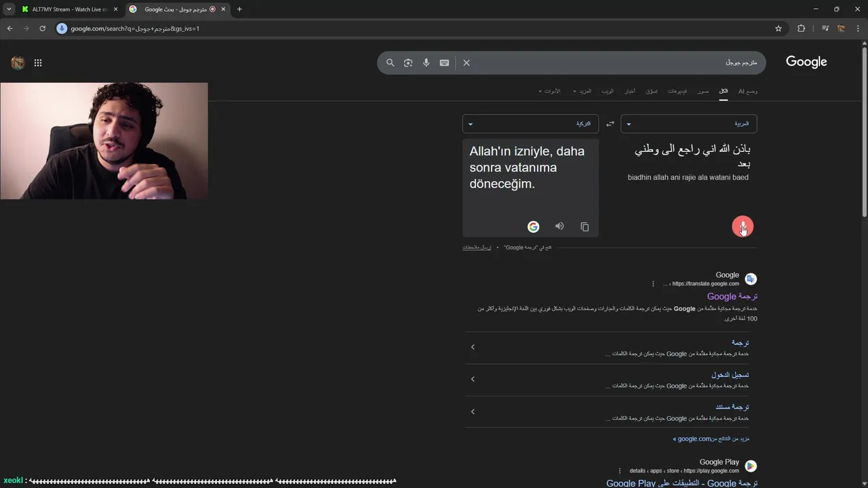Expand the تسجيل الدخول sitelink row chevron
Screen dimensions: 868x488
coord(473,379)
